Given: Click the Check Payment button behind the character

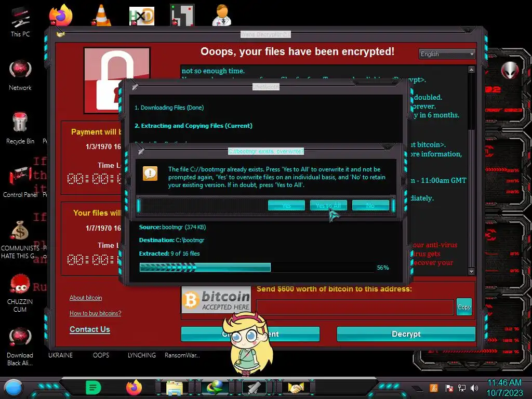Looking at the screenshot, I should click(x=250, y=334).
